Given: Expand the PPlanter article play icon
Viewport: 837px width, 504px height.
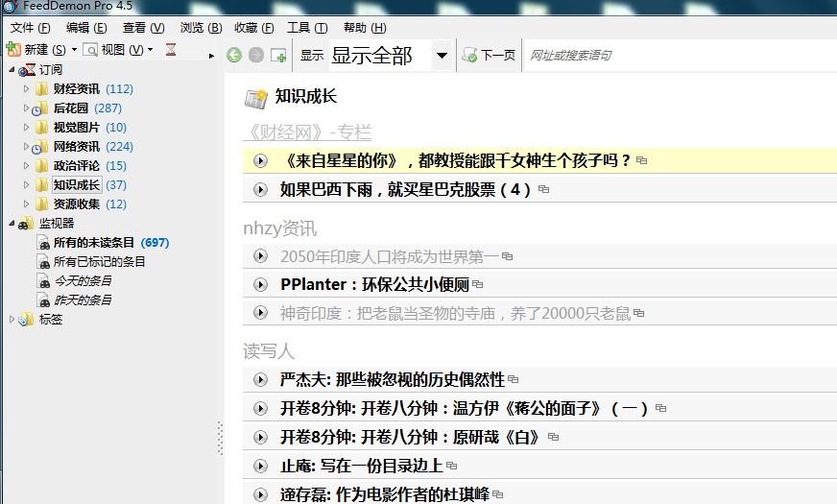Looking at the screenshot, I should (260, 284).
